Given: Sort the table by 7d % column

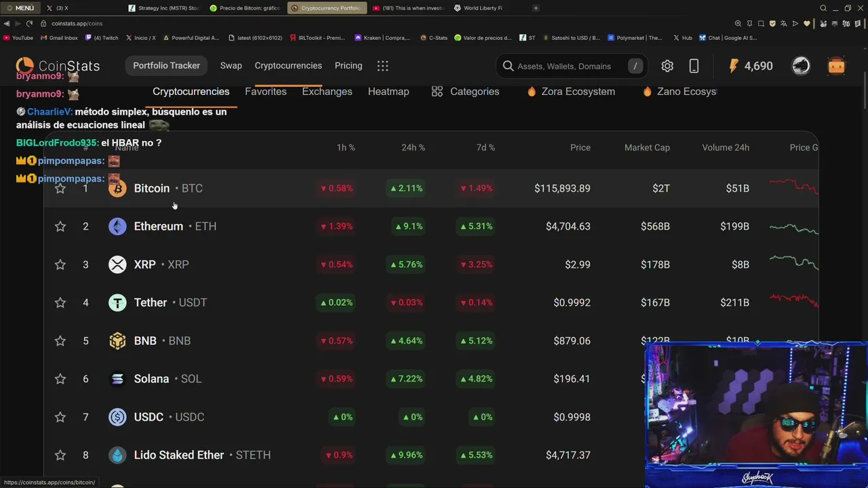Looking at the screenshot, I should point(486,147).
